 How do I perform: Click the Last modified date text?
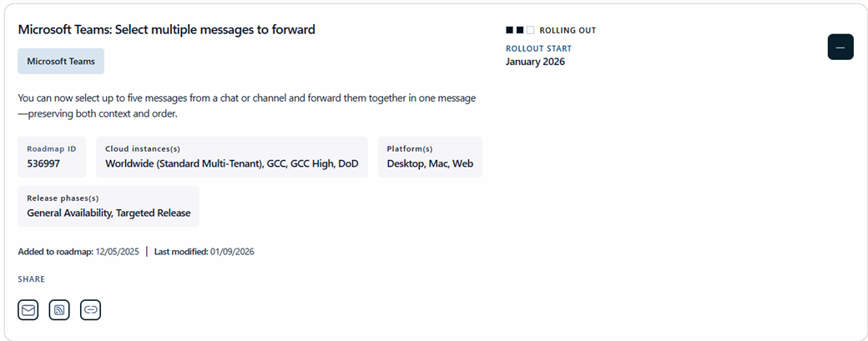pyautogui.click(x=204, y=251)
